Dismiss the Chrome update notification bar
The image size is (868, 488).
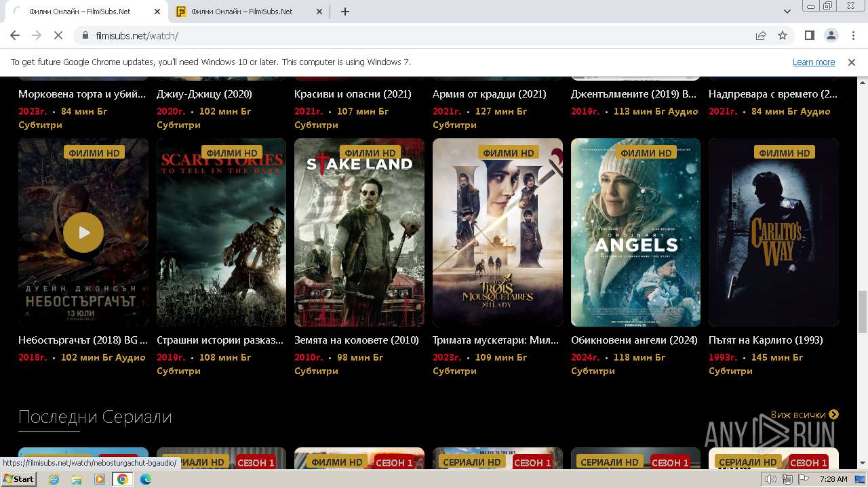(852, 62)
